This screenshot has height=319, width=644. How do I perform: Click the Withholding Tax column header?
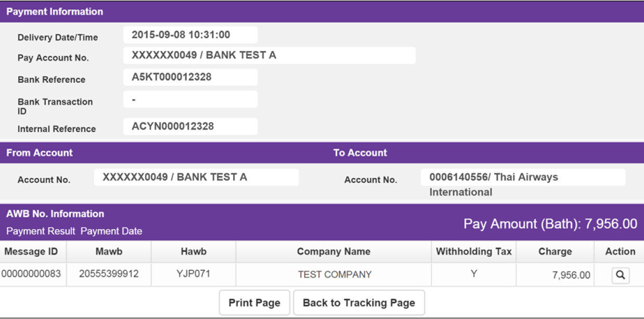click(x=473, y=252)
